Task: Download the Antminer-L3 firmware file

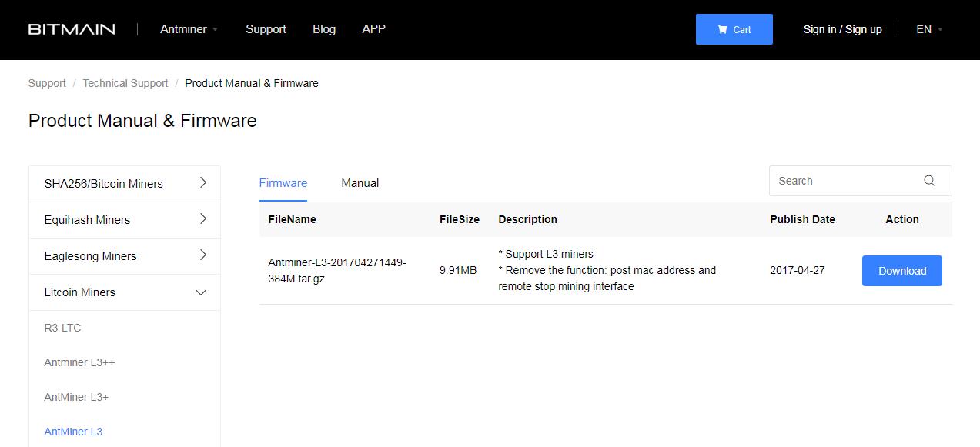Action: coord(901,271)
